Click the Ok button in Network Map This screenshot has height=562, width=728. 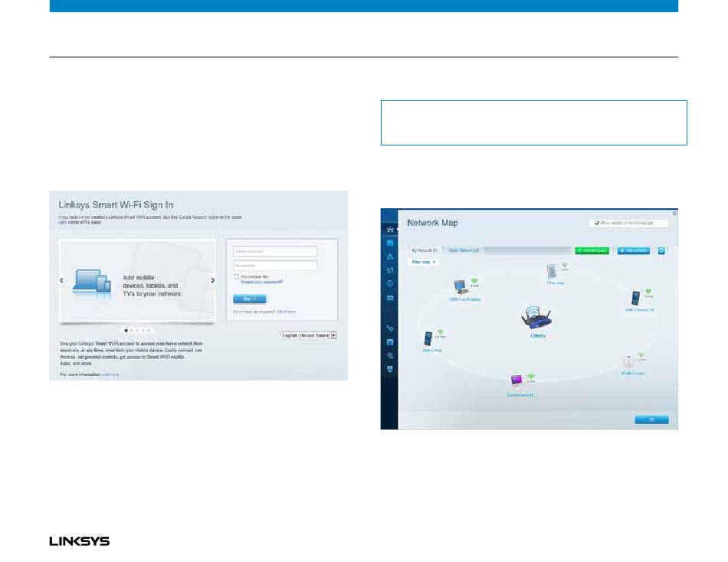pos(651,420)
